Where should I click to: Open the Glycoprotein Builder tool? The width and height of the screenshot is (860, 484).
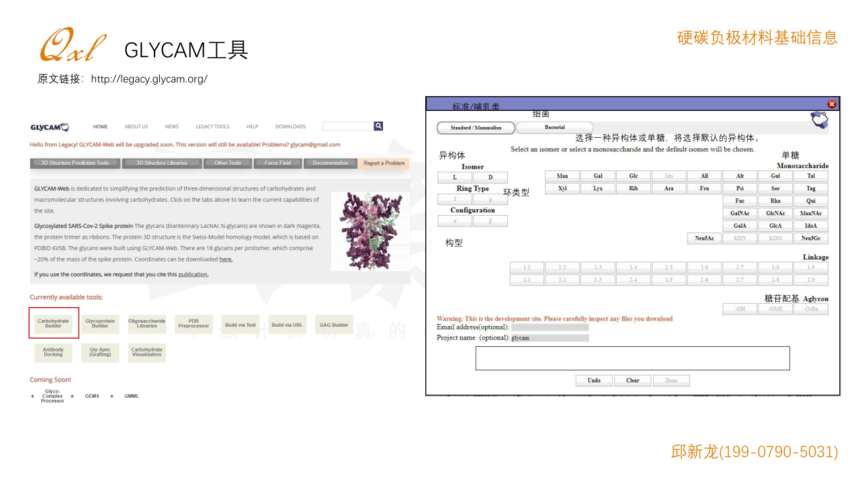[100, 323]
